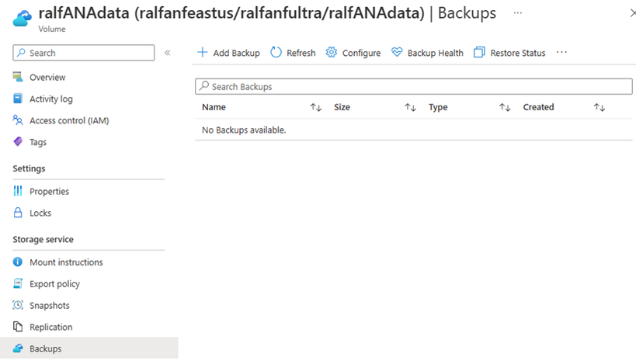This screenshot has width=636, height=364.
Task: Click the Activity log icon
Action: pos(18,99)
